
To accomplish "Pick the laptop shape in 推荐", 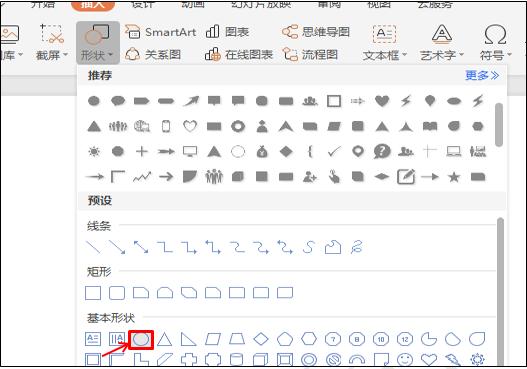I will point(454,152).
